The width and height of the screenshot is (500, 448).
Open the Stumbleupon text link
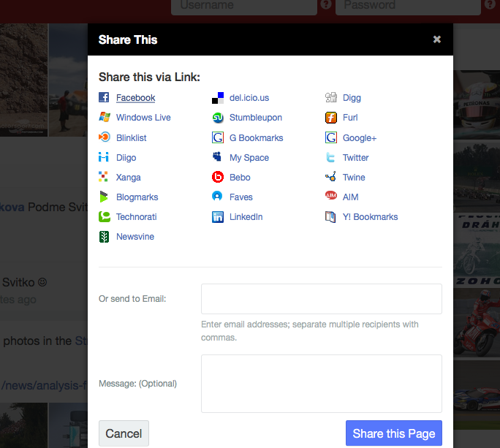256,118
